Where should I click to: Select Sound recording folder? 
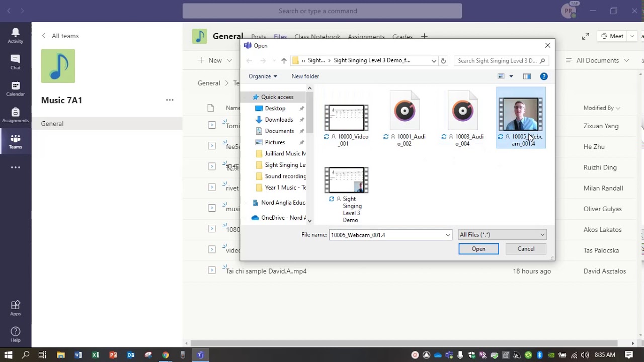[x=280, y=176]
